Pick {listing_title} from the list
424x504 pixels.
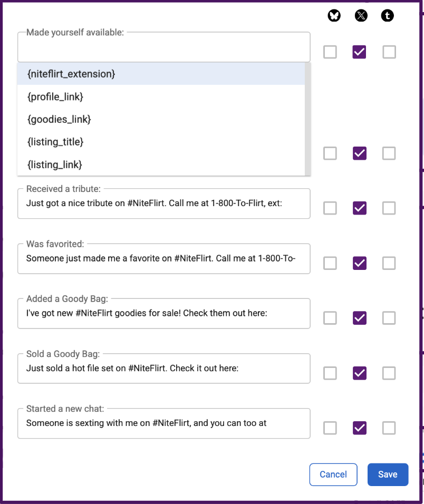[161, 142]
